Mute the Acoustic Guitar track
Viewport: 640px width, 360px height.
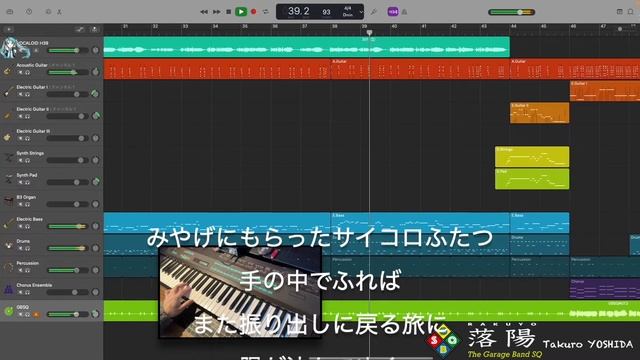[20, 72]
